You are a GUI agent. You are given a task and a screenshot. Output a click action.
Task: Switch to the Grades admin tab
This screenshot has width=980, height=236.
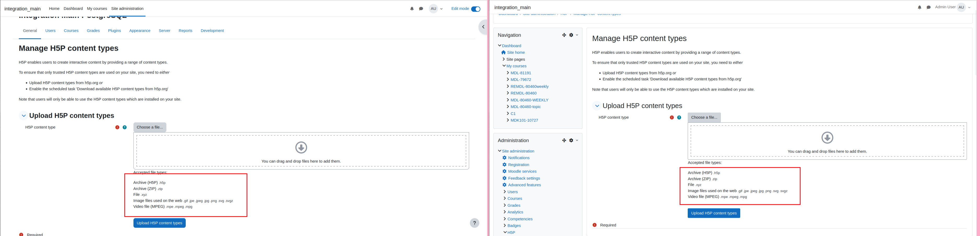[93, 31]
